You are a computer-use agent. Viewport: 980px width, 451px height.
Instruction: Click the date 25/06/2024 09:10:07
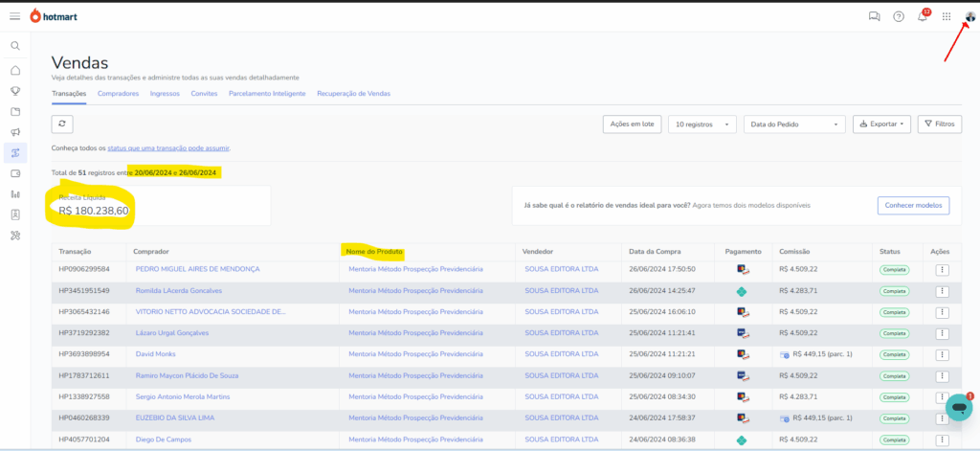click(x=662, y=376)
